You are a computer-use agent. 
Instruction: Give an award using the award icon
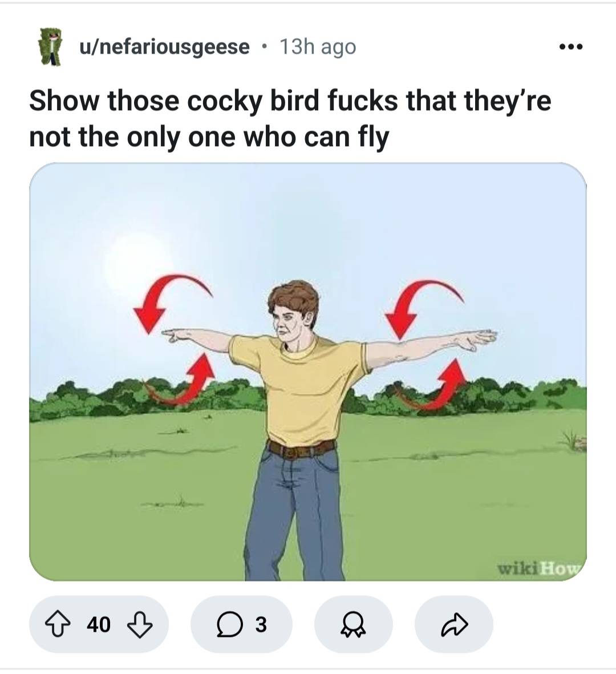point(354,624)
